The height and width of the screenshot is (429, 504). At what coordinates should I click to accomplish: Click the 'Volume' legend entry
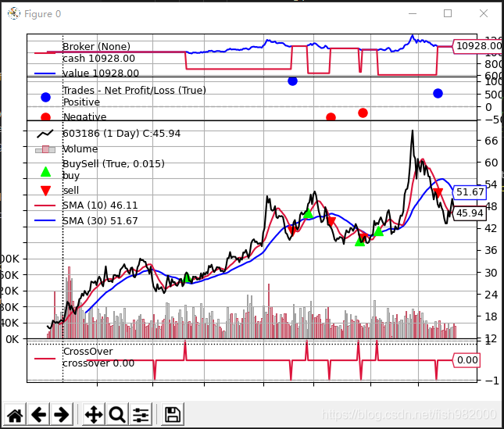click(x=80, y=149)
